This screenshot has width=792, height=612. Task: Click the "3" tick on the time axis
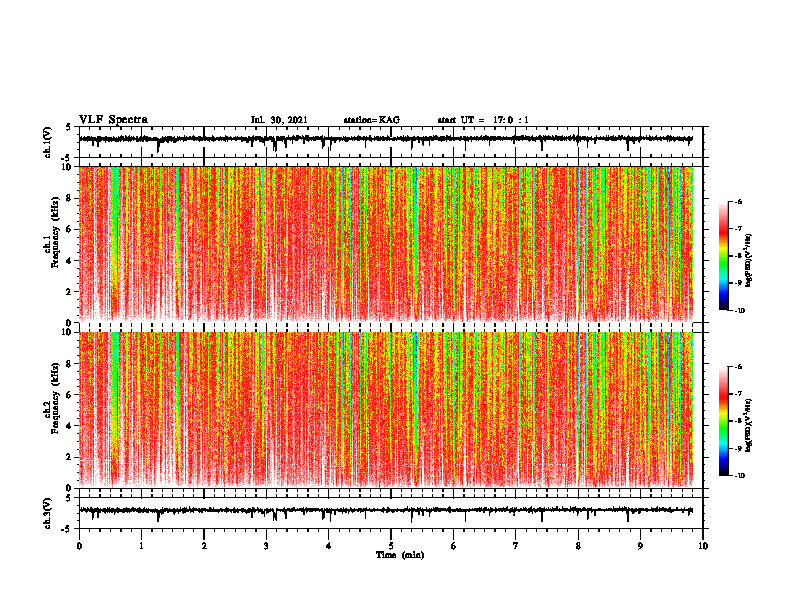pos(266,546)
